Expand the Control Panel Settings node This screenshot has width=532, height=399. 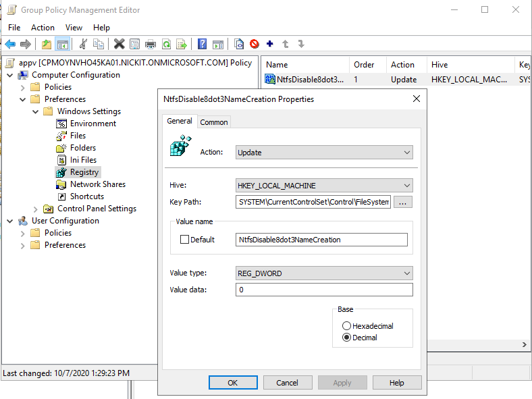click(36, 209)
